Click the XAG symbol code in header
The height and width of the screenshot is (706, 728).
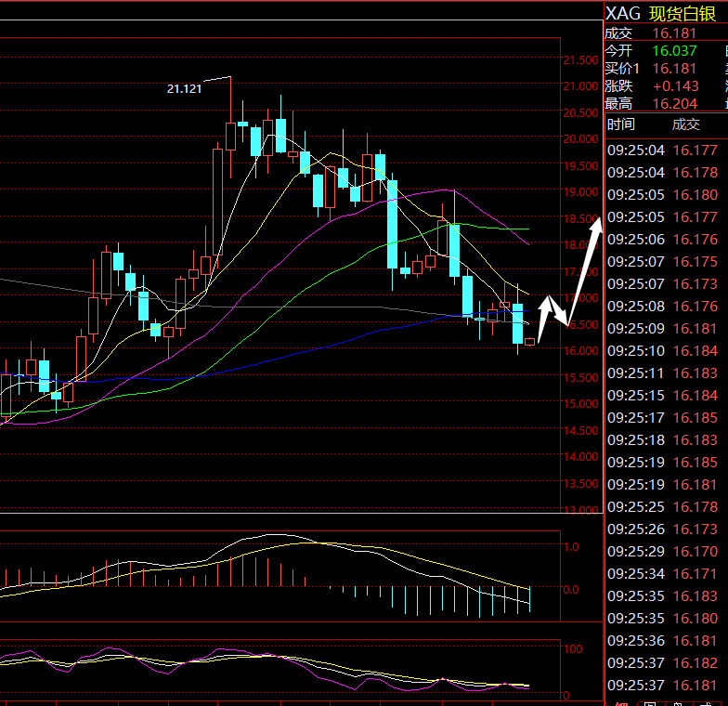tap(622, 13)
